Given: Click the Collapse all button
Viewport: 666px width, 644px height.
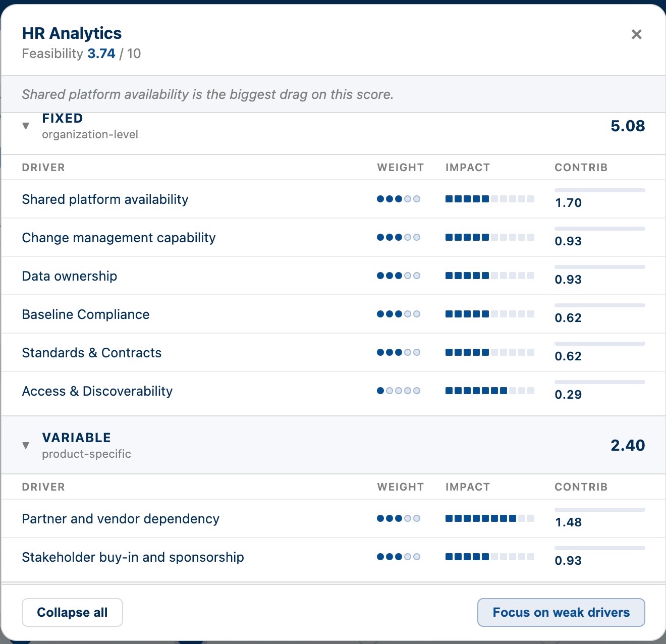Looking at the screenshot, I should [72, 612].
